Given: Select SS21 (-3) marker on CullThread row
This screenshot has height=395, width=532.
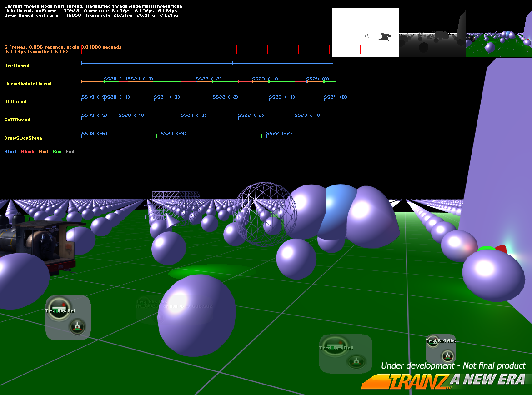Looking at the screenshot, I should [194, 115].
